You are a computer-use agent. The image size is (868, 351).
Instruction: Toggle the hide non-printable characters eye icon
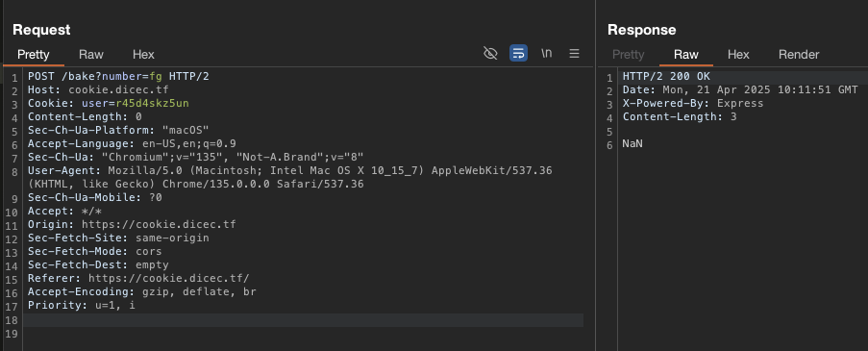(490, 53)
